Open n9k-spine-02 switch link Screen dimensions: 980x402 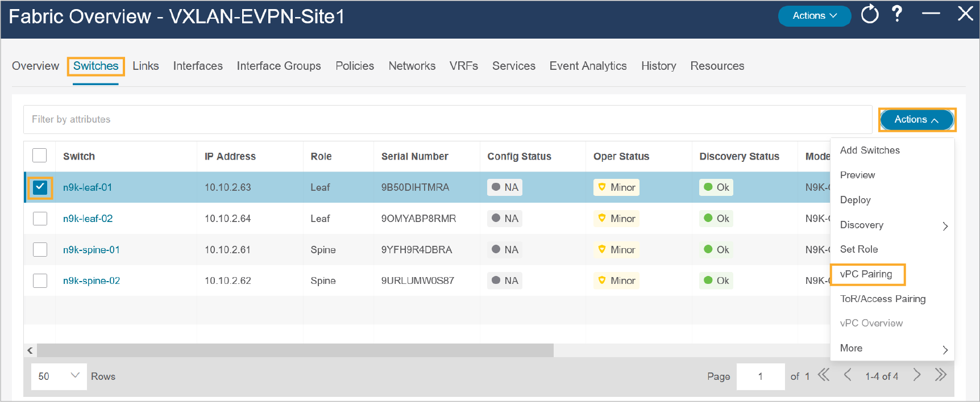[92, 280]
